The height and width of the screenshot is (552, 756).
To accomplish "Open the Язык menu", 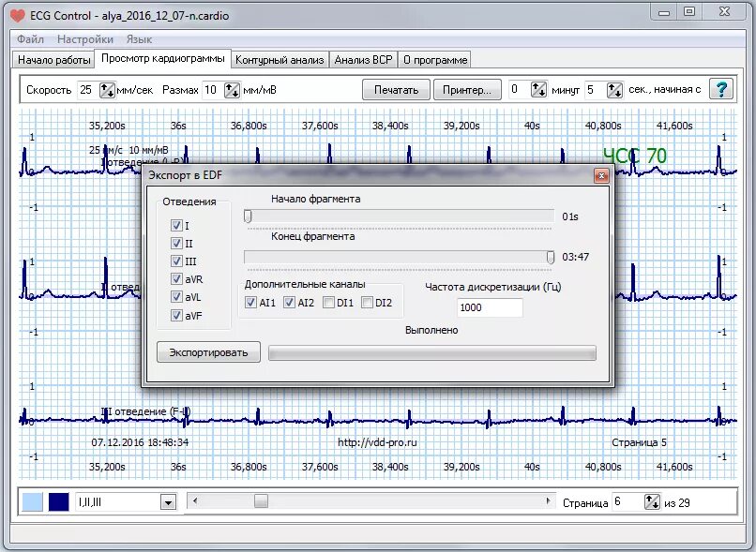I will click(x=139, y=39).
